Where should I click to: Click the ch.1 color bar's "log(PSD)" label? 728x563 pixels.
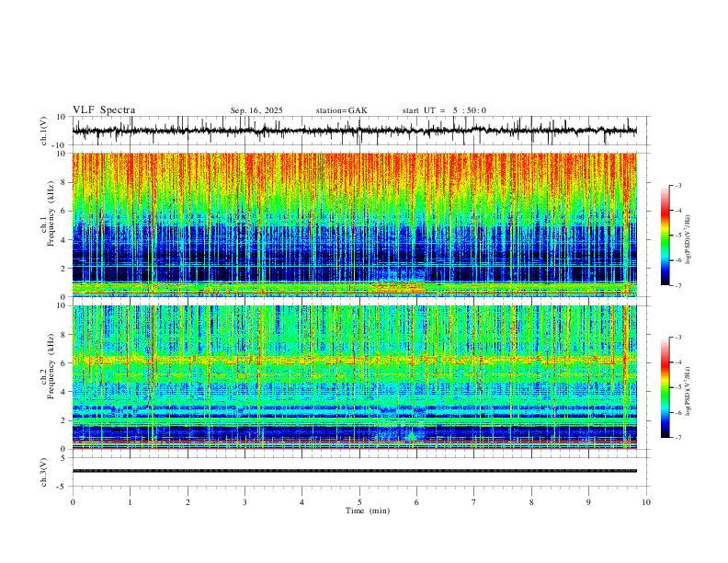pos(688,240)
